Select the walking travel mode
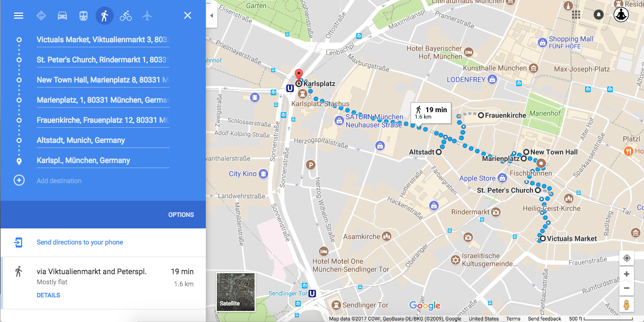 (x=105, y=16)
